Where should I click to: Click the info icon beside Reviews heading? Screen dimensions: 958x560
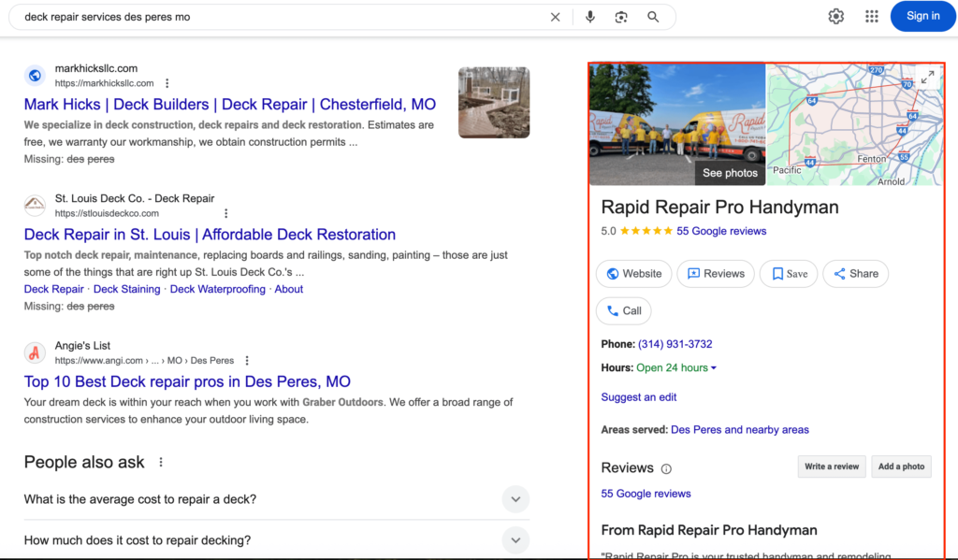(666, 469)
